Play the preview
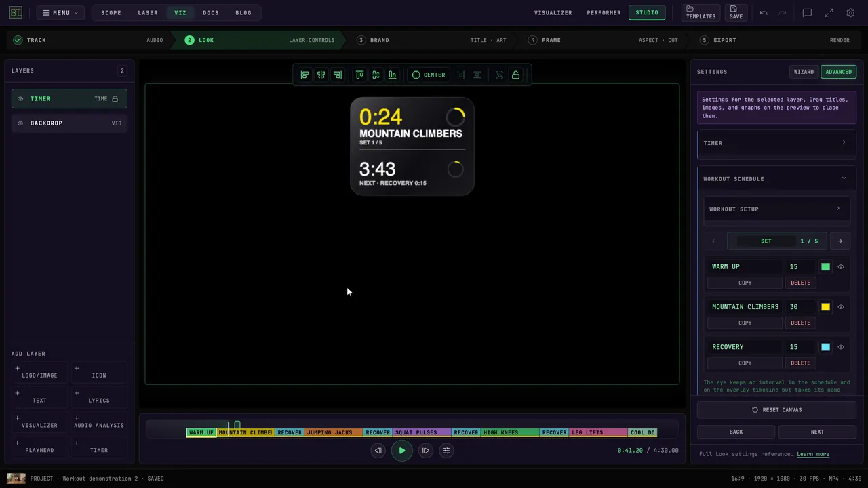Viewport: 868px width, 488px height. click(x=402, y=451)
